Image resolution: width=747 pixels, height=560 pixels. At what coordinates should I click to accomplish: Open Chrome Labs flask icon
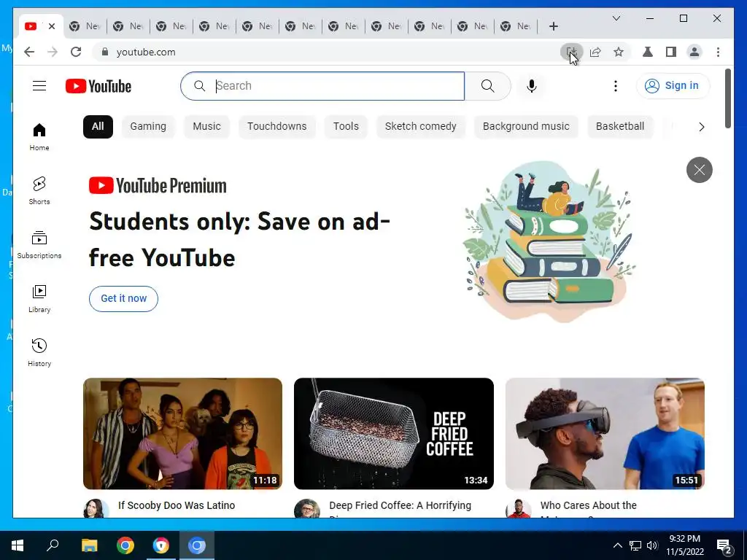[x=648, y=52]
